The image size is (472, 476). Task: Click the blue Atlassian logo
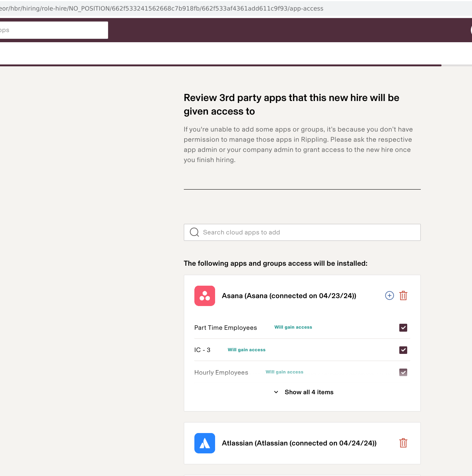(205, 443)
